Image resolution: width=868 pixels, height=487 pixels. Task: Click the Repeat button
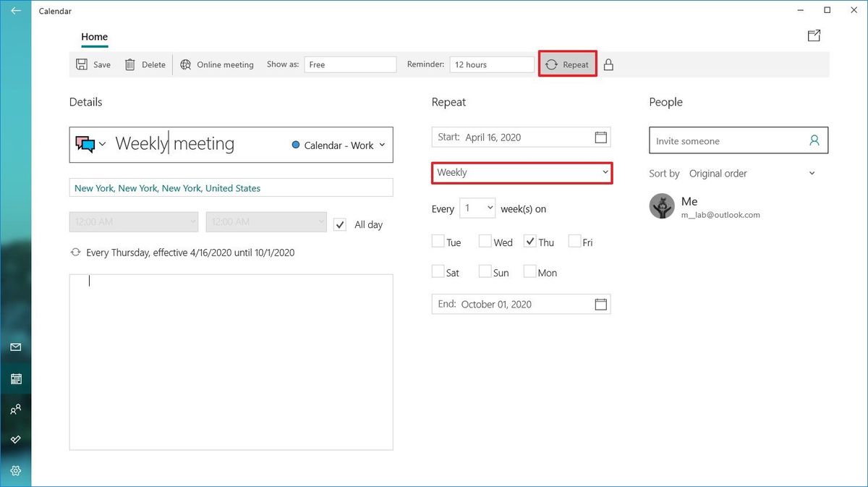pyautogui.click(x=568, y=64)
